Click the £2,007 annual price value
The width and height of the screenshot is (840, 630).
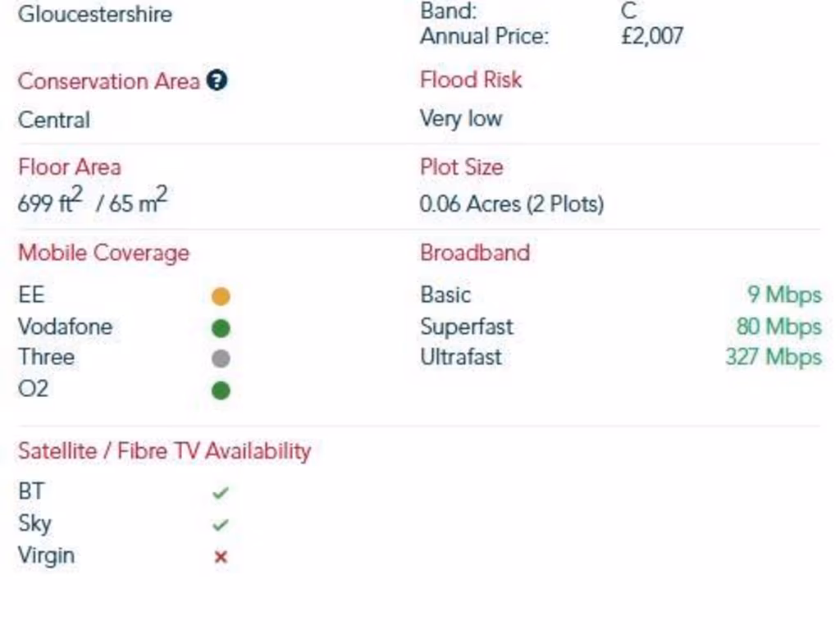(652, 36)
